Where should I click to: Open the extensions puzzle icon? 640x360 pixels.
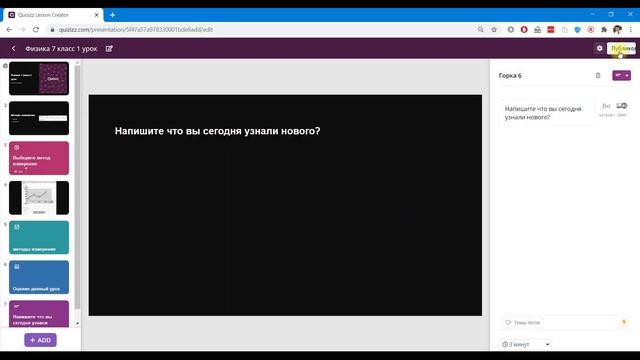tap(604, 29)
